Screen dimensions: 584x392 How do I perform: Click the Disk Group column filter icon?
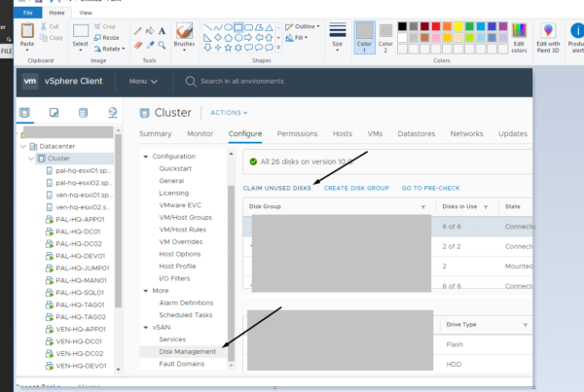point(423,207)
